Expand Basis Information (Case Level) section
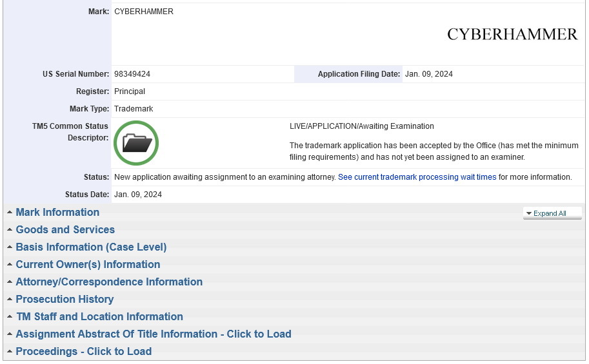589x364 pixels. point(91,247)
